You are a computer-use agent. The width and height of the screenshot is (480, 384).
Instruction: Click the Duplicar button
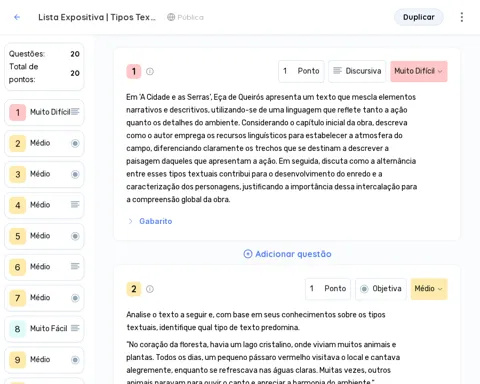(x=419, y=17)
